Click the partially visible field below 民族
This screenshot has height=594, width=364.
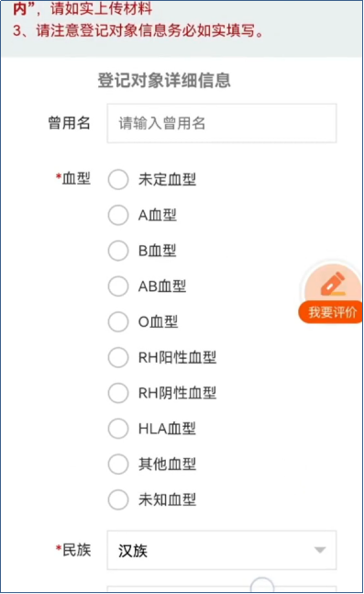point(222,589)
